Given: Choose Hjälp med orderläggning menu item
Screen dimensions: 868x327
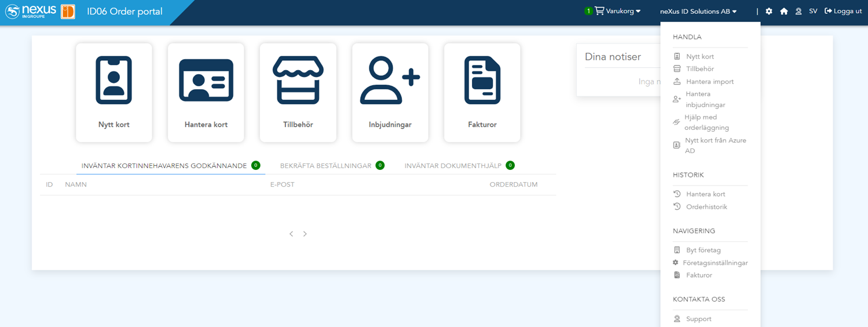Looking at the screenshot, I should click(x=706, y=122).
